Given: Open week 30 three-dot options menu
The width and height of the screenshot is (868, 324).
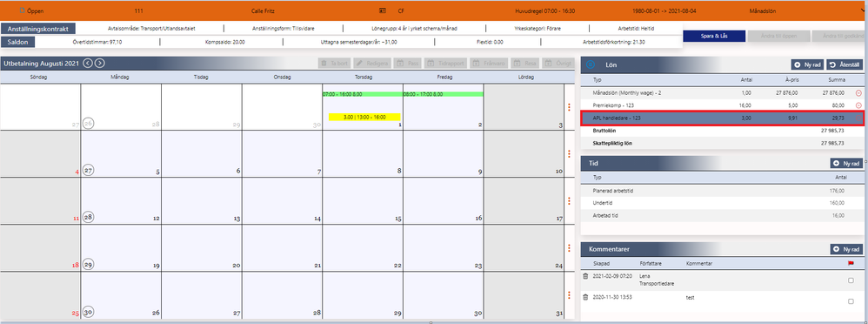Looking at the screenshot, I should point(569,295).
